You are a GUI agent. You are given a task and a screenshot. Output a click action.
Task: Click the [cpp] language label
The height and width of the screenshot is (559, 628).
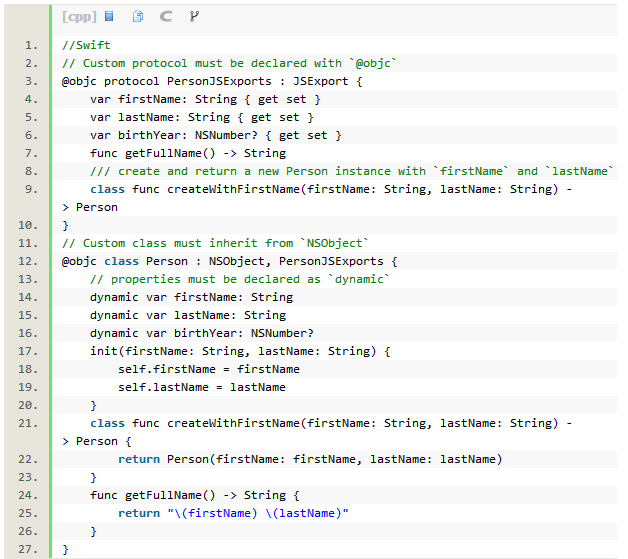78,16
